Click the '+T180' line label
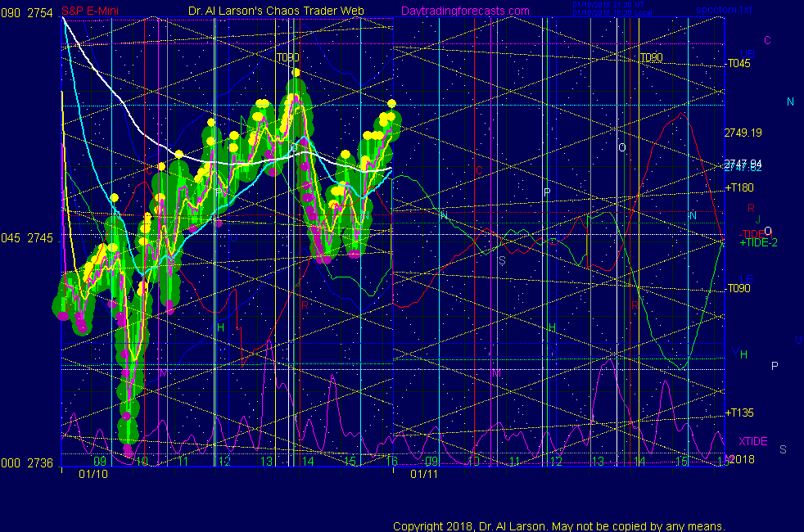The height and width of the screenshot is (532, 804). (739, 187)
